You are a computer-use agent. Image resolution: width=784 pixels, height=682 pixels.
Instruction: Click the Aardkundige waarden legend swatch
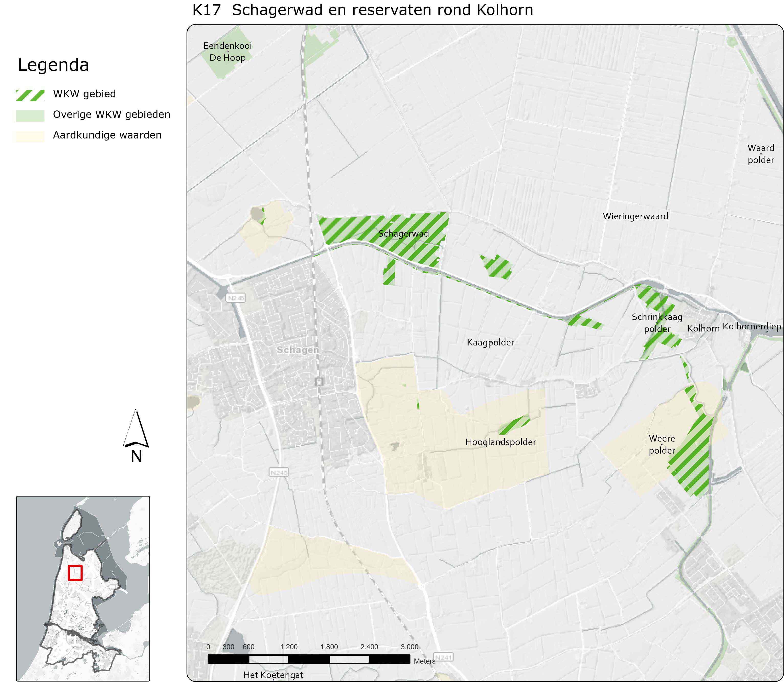point(30,136)
